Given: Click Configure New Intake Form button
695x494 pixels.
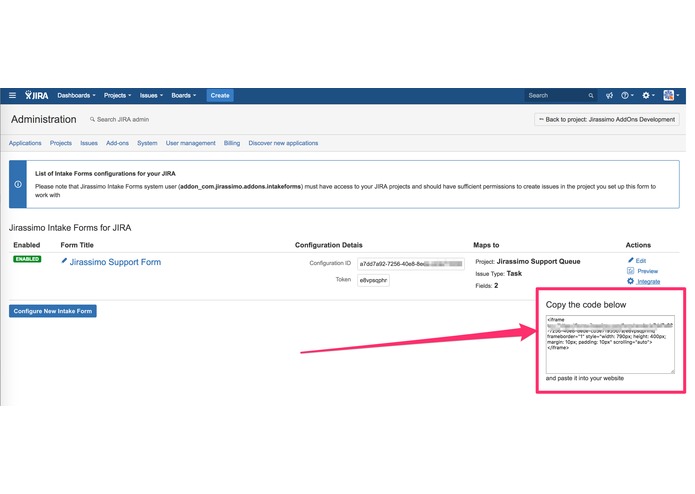Looking at the screenshot, I should 53,311.
